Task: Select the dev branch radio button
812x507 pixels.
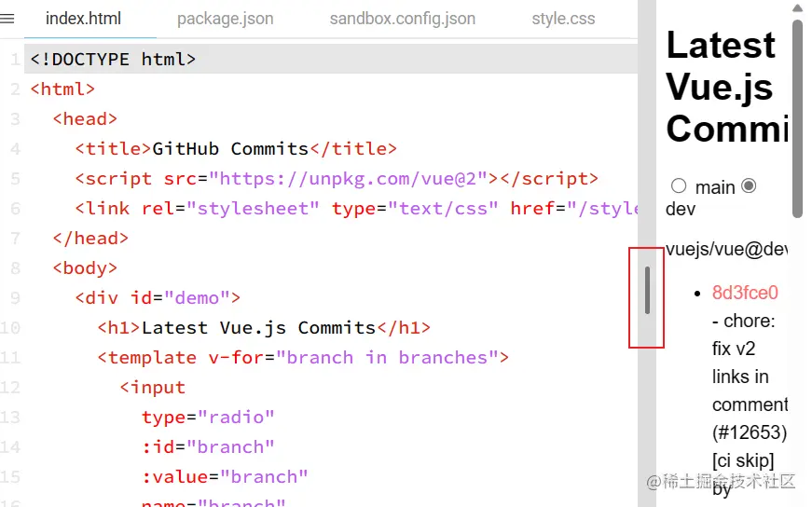Action: point(749,185)
